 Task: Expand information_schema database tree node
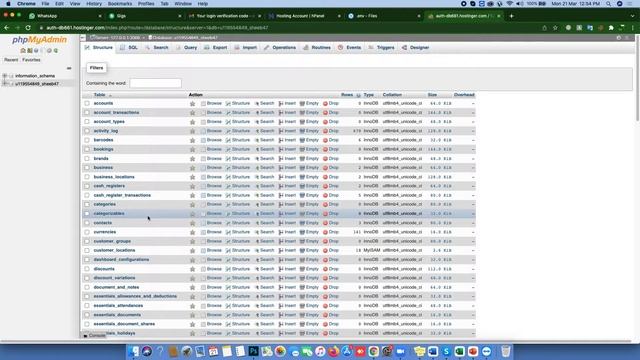point(5,76)
